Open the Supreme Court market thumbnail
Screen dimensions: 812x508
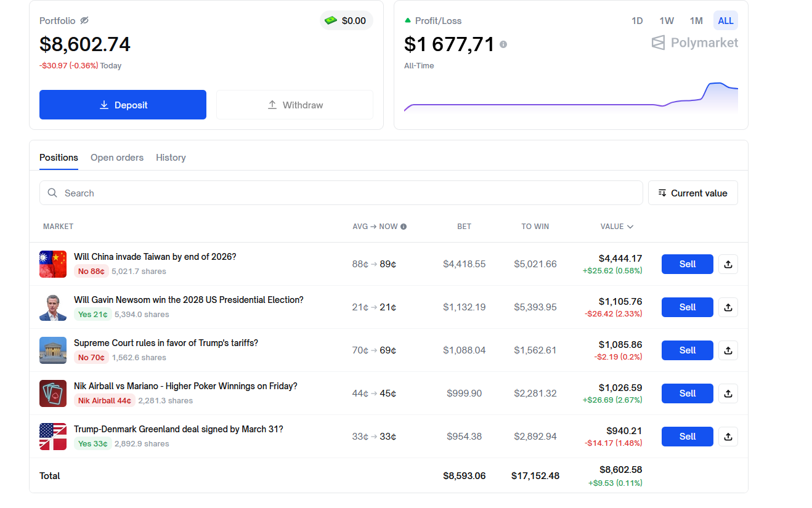[x=53, y=350]
